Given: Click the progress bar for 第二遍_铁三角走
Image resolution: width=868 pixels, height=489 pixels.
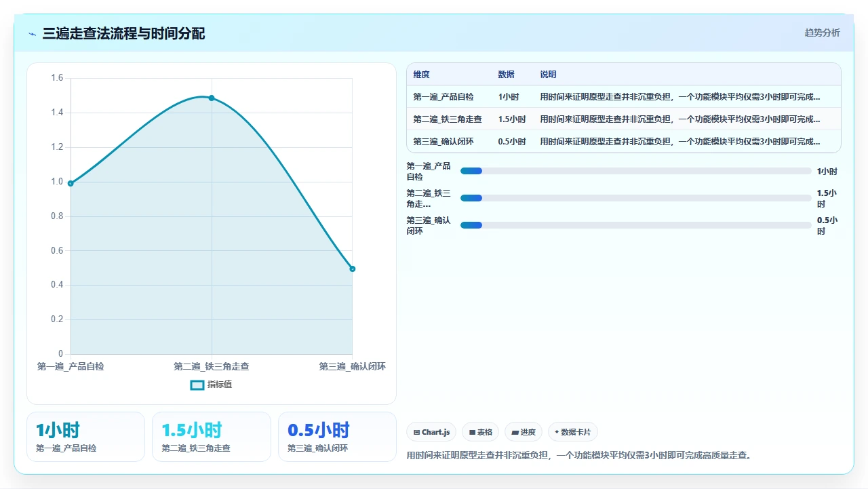Looking at the screenshot, I should 636,198.
